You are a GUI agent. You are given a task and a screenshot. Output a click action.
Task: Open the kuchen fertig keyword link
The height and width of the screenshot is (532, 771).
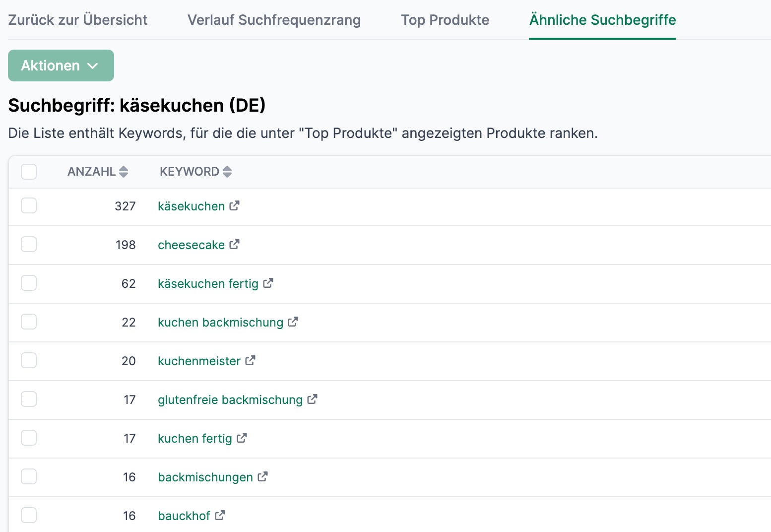[195, 438]
